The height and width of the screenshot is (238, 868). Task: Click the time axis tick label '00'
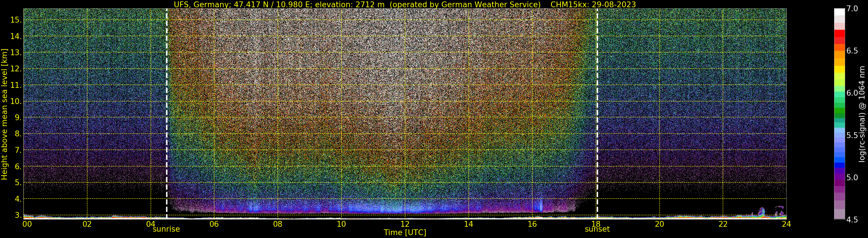point(27,224)
